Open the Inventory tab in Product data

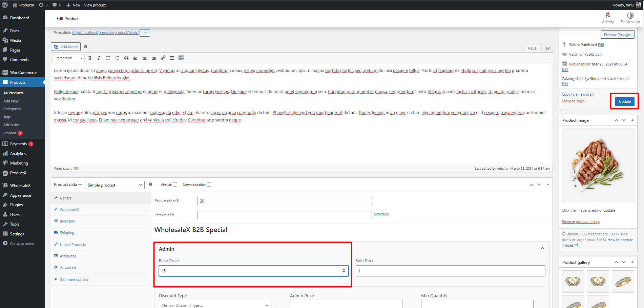point(67,221)
